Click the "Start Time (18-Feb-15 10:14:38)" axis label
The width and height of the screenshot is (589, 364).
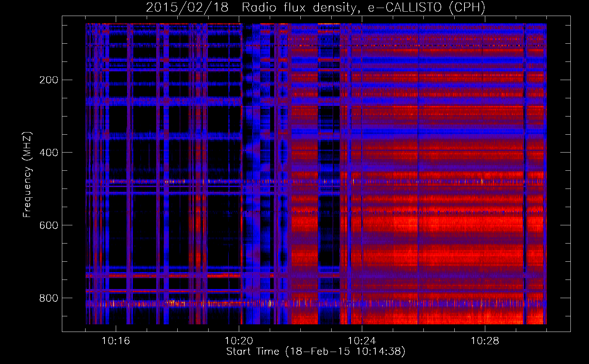click(316, 352)
